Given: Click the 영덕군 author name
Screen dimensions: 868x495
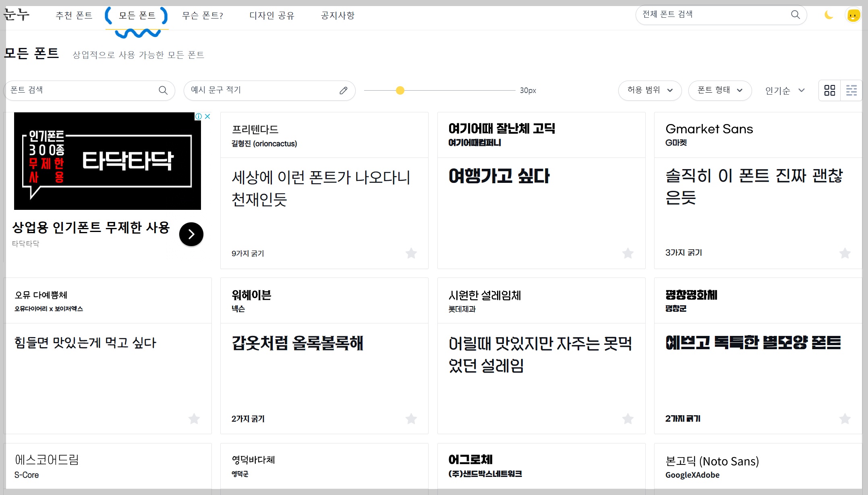Looking at the screenshot, I should (240, 474).
